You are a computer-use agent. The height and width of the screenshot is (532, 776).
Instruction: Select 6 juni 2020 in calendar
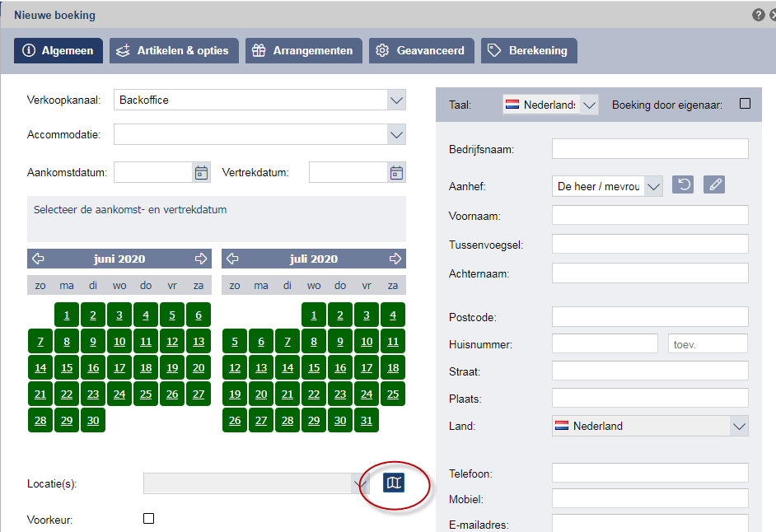tap(199, 315)
